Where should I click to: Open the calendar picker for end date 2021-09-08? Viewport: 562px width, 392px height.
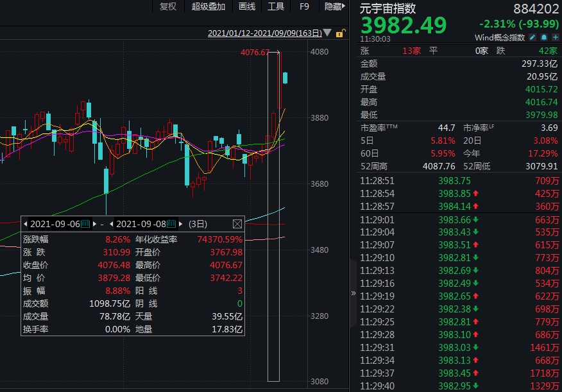[x=171, y=224]
